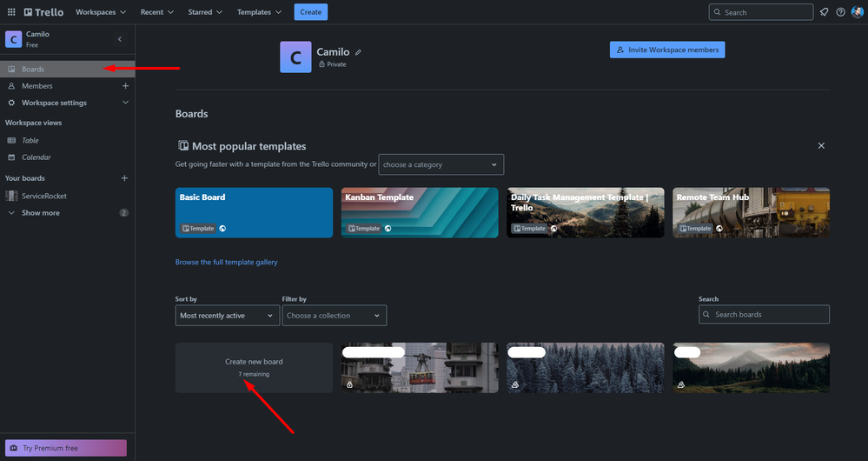868x461 pixels.
Task: Open the mountain landscape board
Action: point(752,367)
